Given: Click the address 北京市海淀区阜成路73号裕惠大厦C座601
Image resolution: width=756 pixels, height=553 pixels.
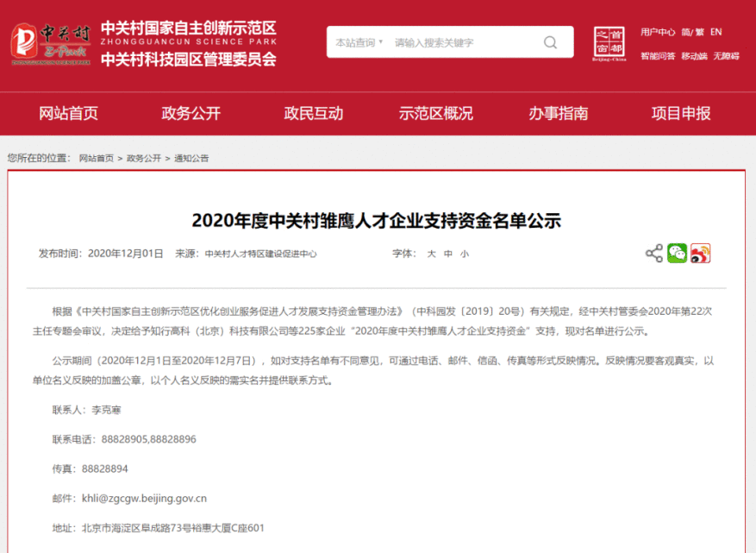Looking at the screenshot, I should [173, 528].
